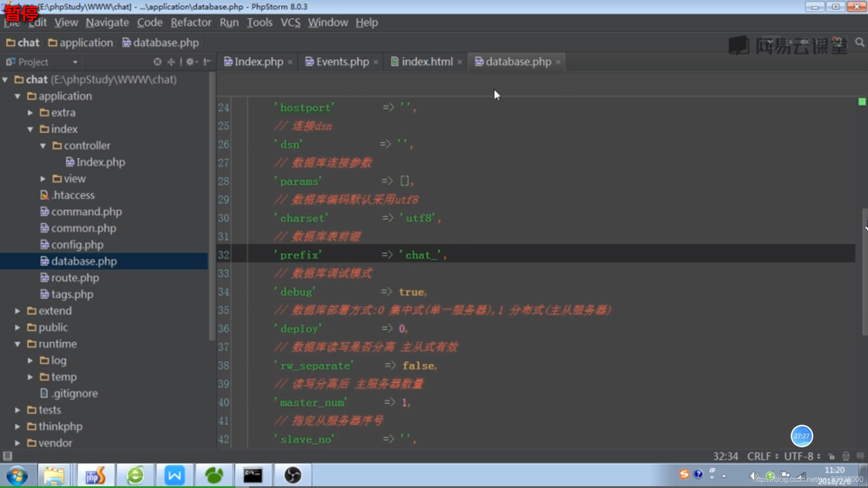Click the tool windows quick access icon

(8, 456)
